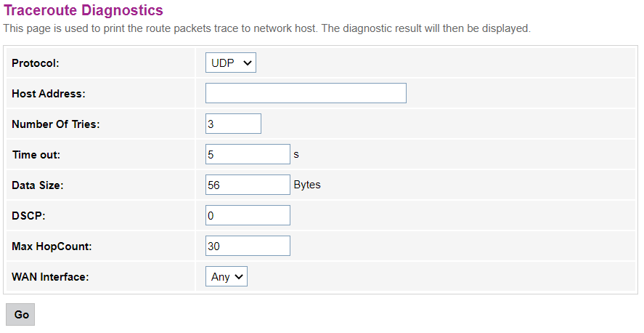Image resolution: width=644 pixels, height=333 pixels.
Task: Select the Number Of Tries label
Action: click(x=55, y=124)
